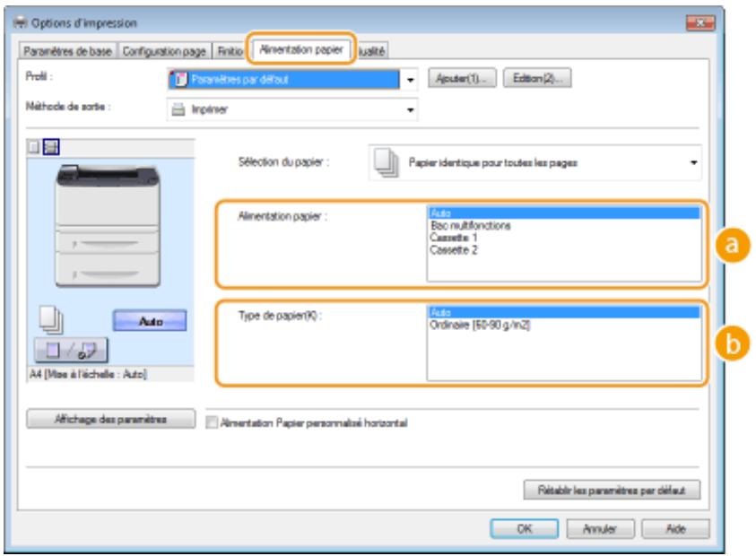Toggle Alimentation Papier personnalisé horizontal checkbox
The height and width of the screenshot is (556, 756).
click(212, 423)
